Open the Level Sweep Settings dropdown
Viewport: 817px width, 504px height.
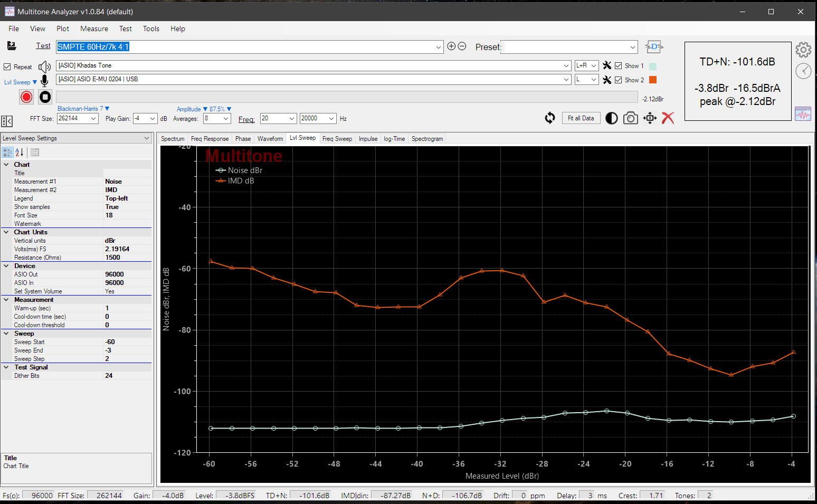pos(147,138)
